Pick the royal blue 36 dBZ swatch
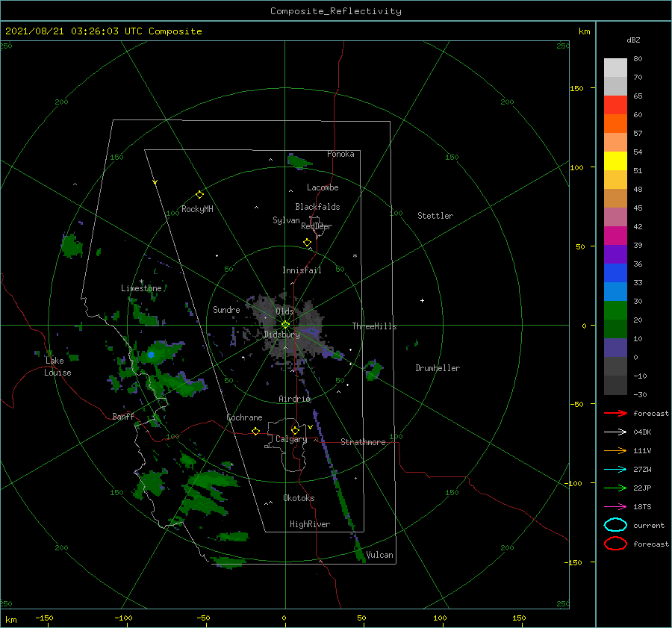 615,273
